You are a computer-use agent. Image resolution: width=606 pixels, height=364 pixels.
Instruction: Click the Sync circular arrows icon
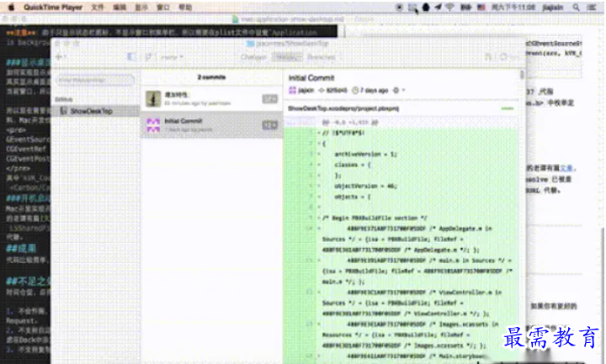pyautogui.click(x=503, y=57)
